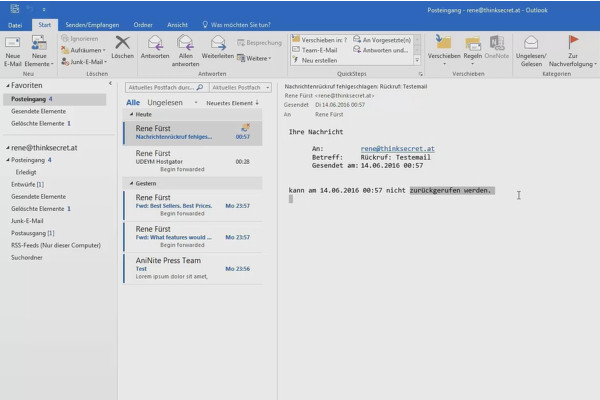Image resolution: width=600 pixels, height=400 pixels.
Task: Open the Junk-E-Mail dropdown
Action: 84,62
